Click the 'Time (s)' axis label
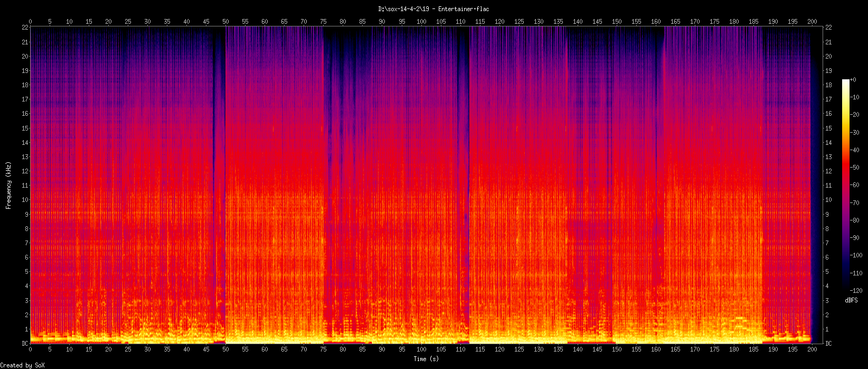 click(x=426, y=359)
